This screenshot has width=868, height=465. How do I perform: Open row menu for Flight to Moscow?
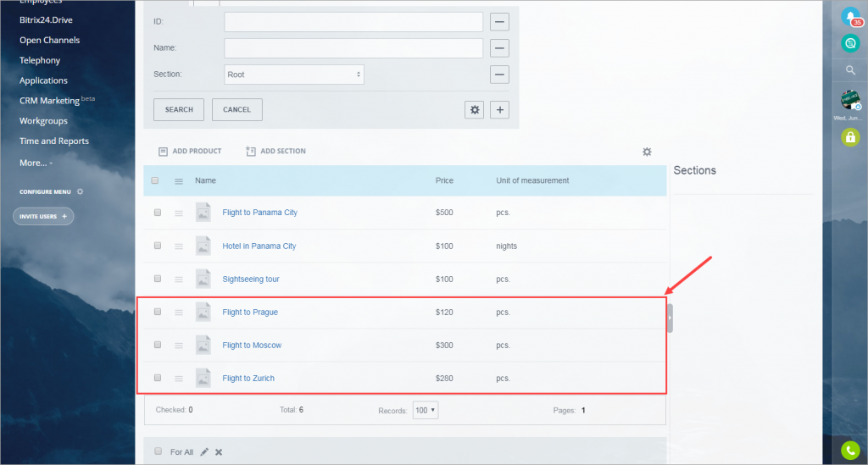(179, 346)
